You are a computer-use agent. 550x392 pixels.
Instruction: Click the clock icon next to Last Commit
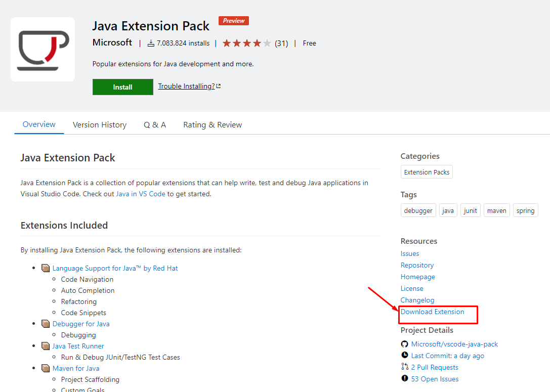(x=404, y=356)
